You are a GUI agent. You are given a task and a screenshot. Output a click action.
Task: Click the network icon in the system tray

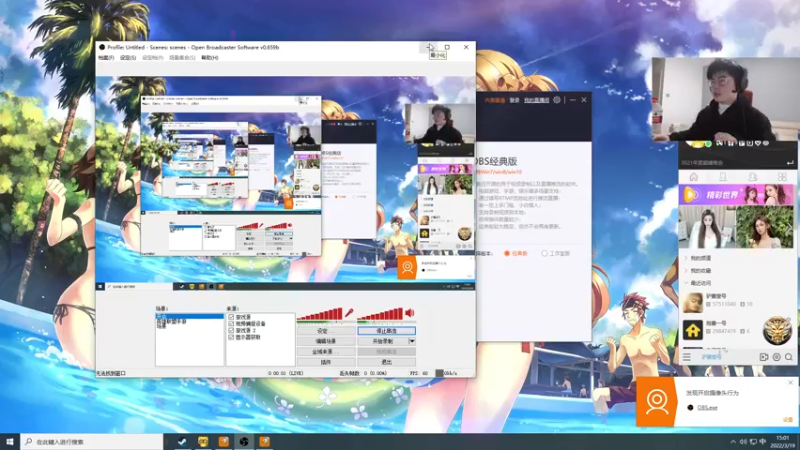(753, 442)
